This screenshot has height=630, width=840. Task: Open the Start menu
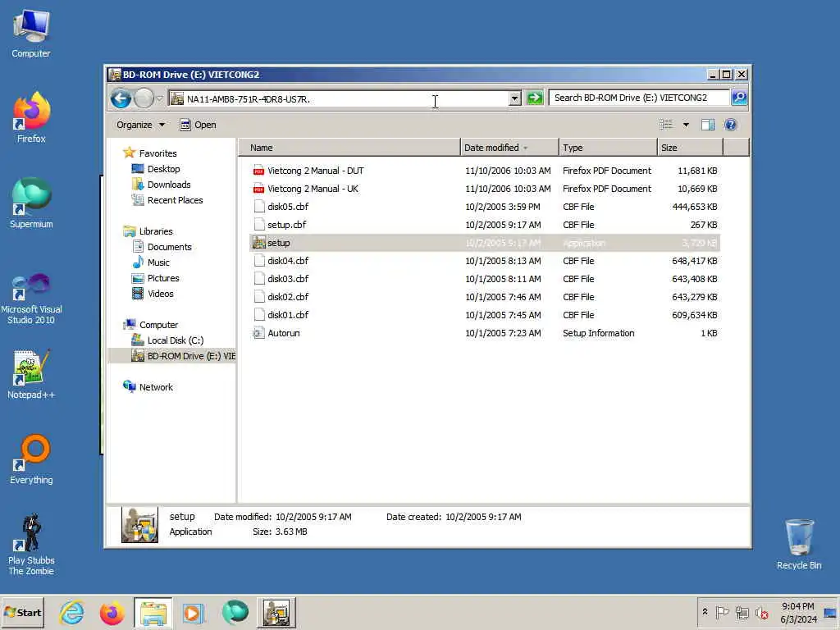point(22,612)
